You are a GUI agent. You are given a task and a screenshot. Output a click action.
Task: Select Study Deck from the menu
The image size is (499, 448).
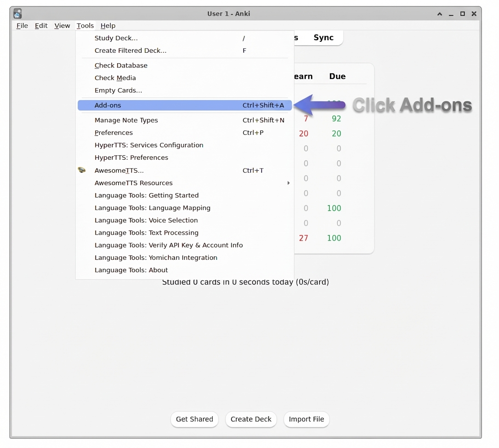click(116, 38)
